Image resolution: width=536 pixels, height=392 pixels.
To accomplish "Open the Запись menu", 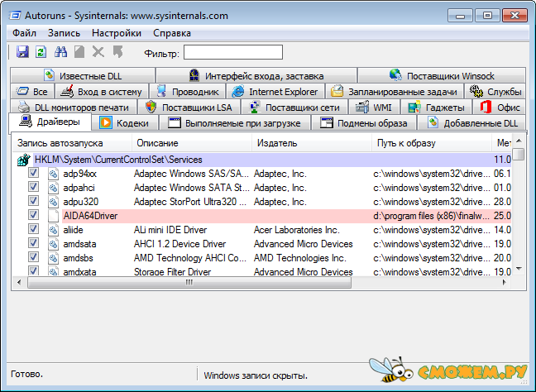I will 64,33.
